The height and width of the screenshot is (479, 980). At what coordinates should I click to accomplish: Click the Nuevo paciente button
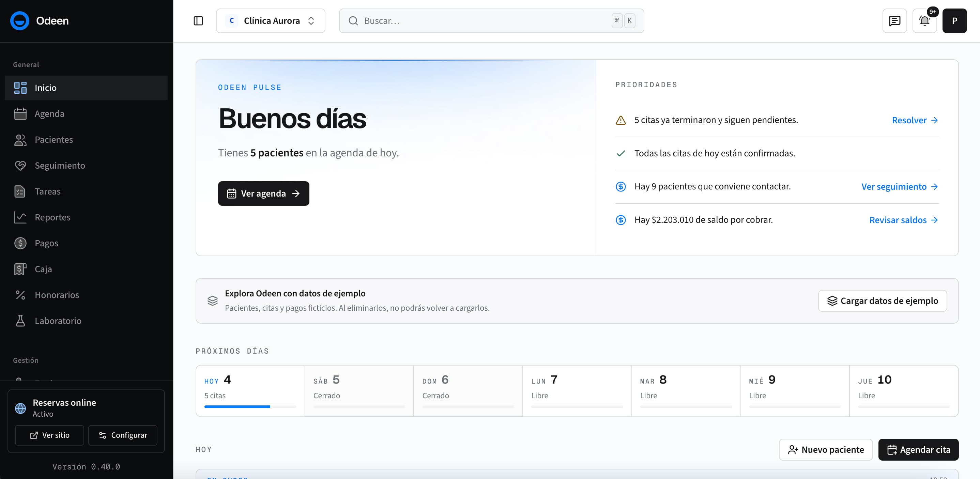tap(826, 449)
